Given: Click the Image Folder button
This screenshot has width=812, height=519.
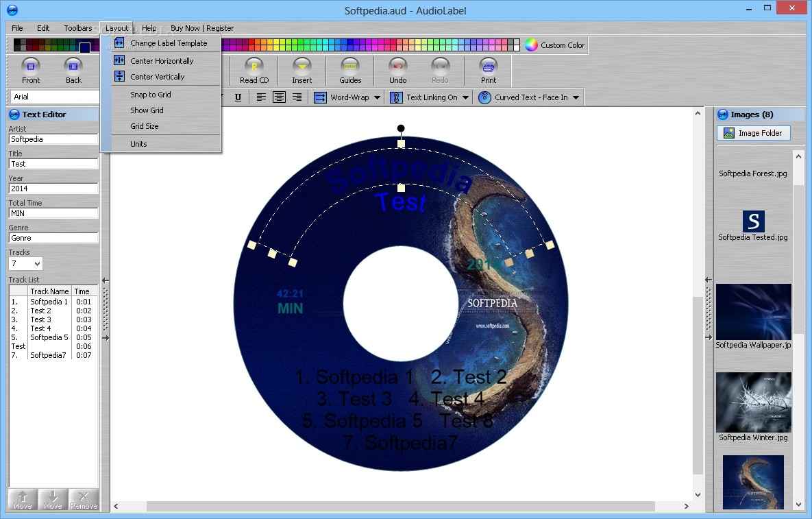Looking at the screenshot, I should [754, 133].
